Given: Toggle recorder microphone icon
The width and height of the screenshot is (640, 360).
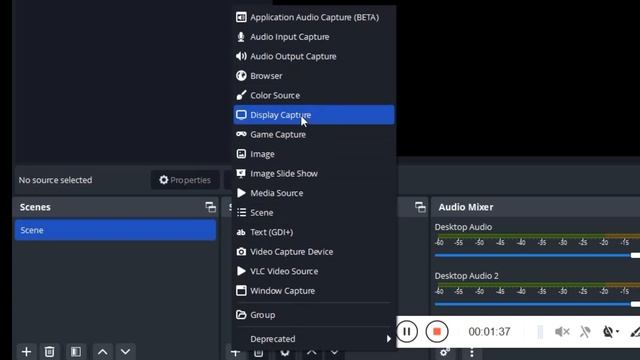Looking at the screenshot, I should 585,332.
